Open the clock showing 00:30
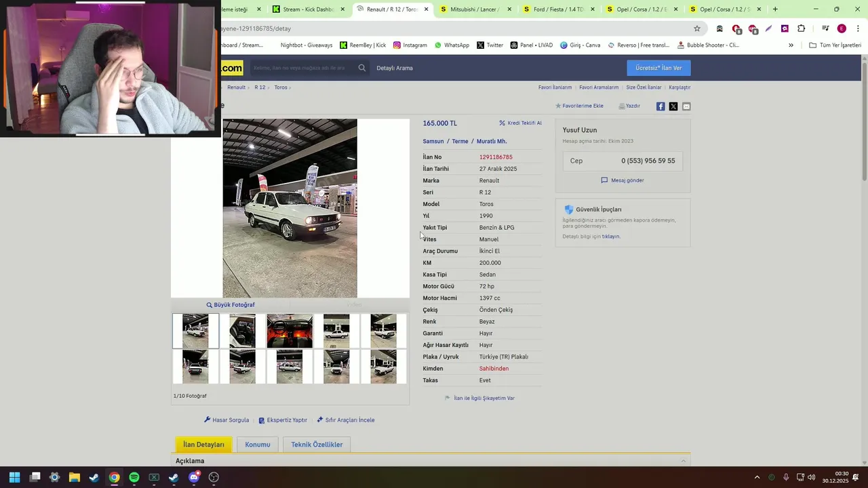This screenshot has width=868, height=488. point(835,477)
